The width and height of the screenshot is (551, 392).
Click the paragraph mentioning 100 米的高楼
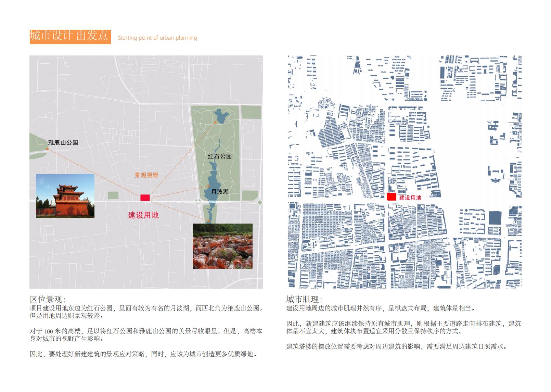146,335
